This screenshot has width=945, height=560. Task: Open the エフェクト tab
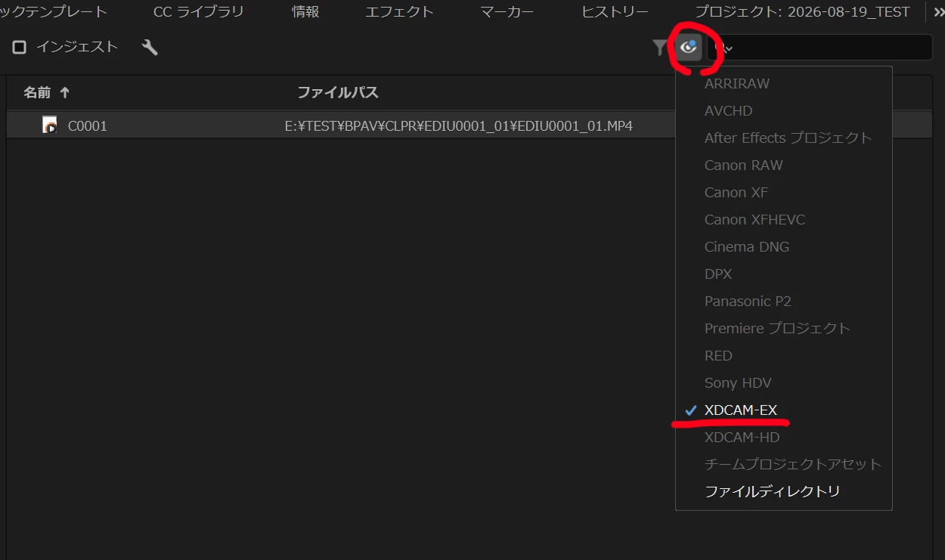click(x=399, y=12)
